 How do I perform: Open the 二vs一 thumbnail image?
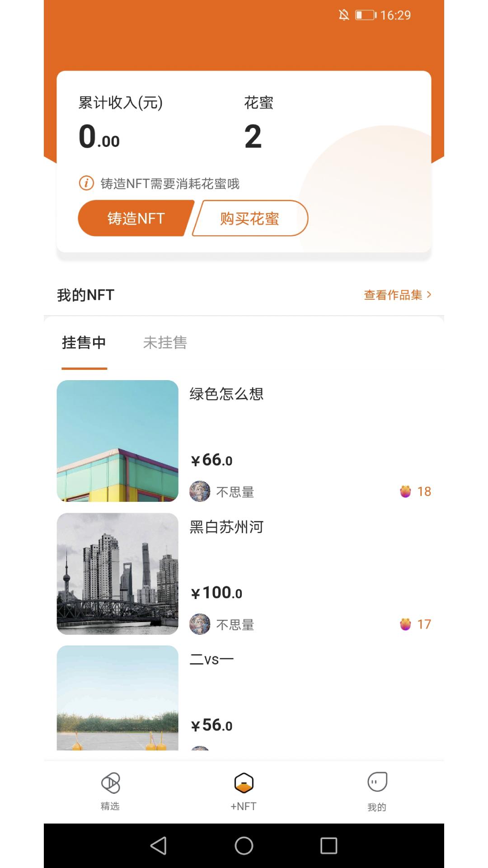(x=117, y=698)
